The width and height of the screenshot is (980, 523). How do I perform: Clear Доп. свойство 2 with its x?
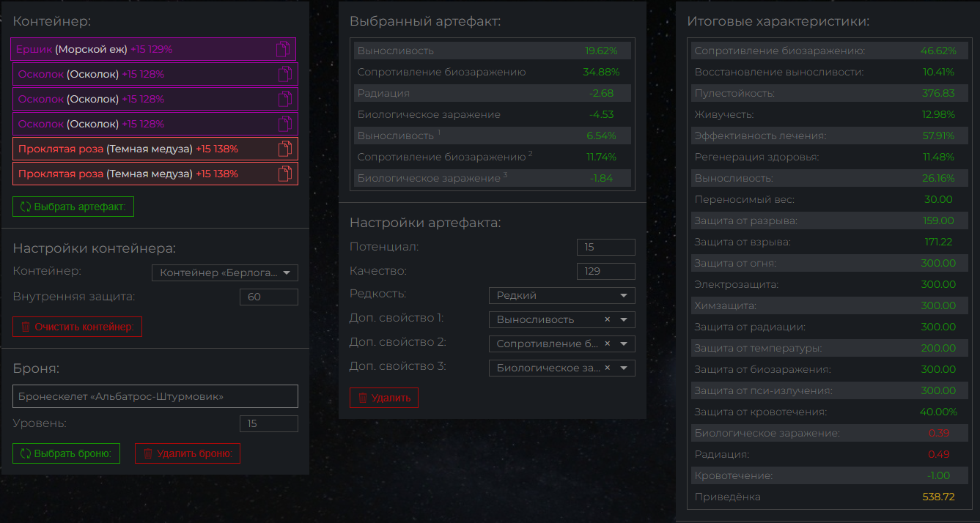(607, 344)
